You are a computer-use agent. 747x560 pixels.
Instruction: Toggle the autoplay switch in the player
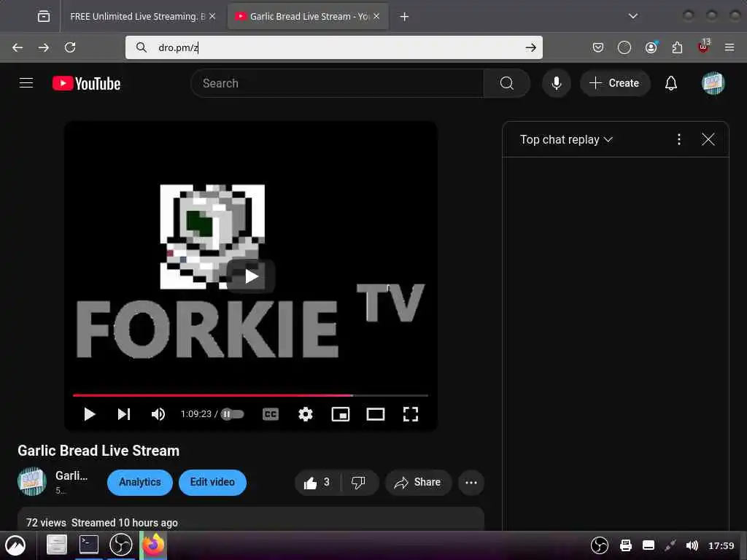(233, 414)
